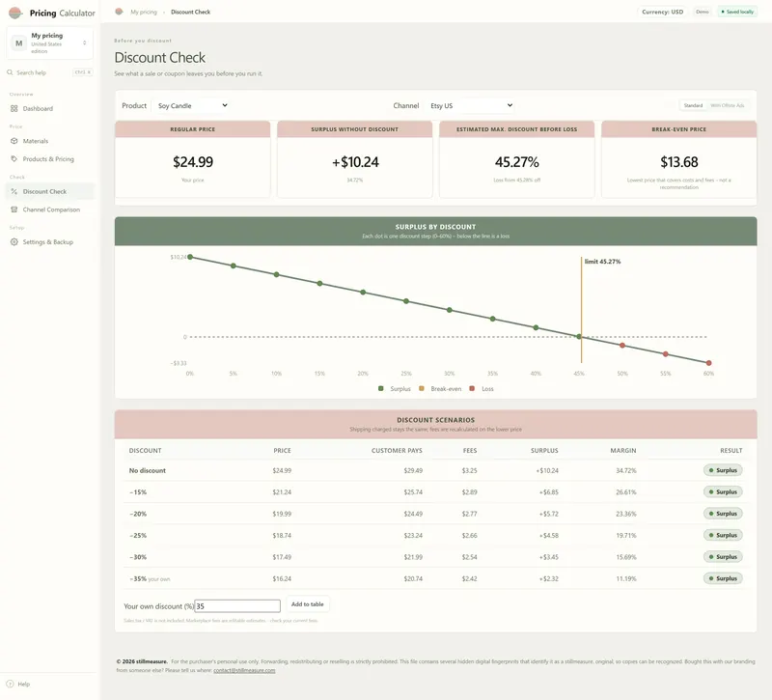The image size is (772, 700).
Task: Open Products & Pricing section
Action: [x=49, y=158]
